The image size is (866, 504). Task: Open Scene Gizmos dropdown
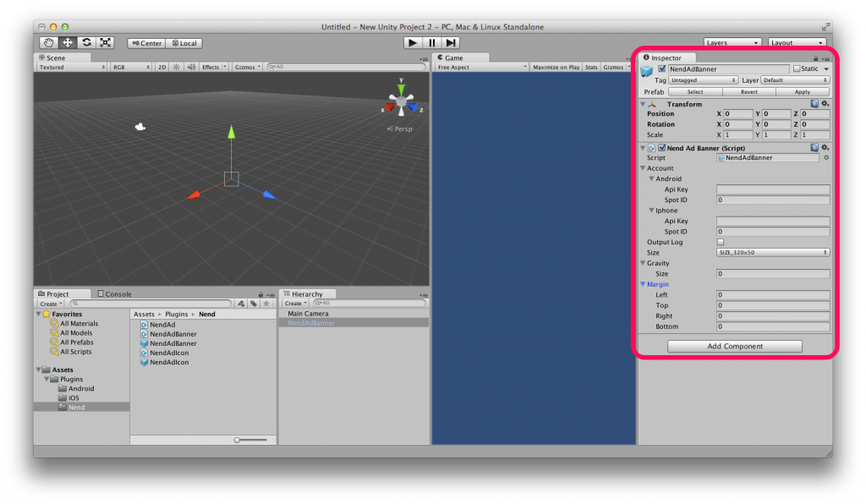(x=248, y=67)
